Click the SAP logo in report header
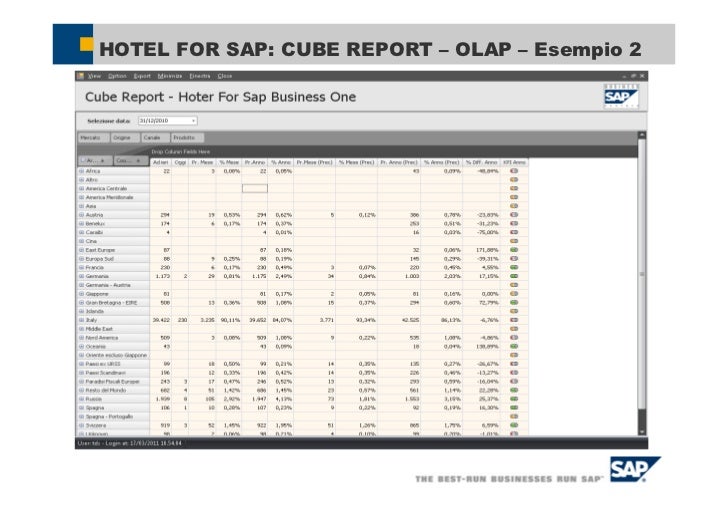This screenshot has width=728, height=515. (x=621, y=97)
